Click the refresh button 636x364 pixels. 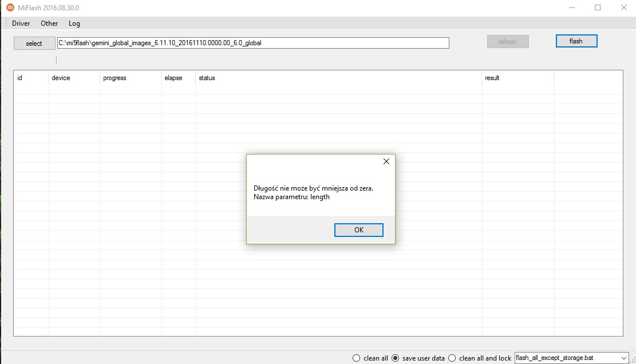coord(507,42)
